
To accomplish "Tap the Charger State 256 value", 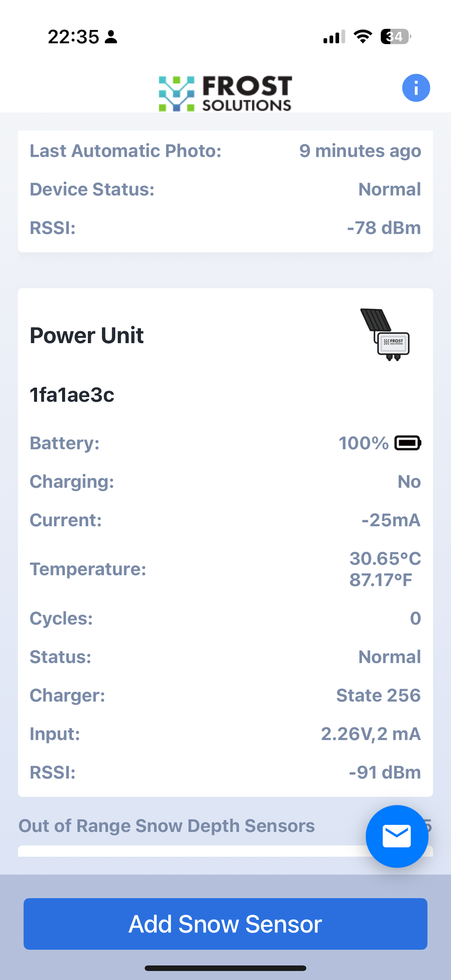I will point(378,695).
